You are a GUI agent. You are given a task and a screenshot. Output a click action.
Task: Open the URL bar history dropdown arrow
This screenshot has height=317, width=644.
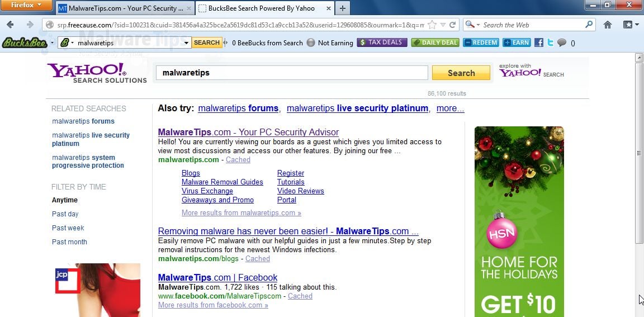pos(443,25)
